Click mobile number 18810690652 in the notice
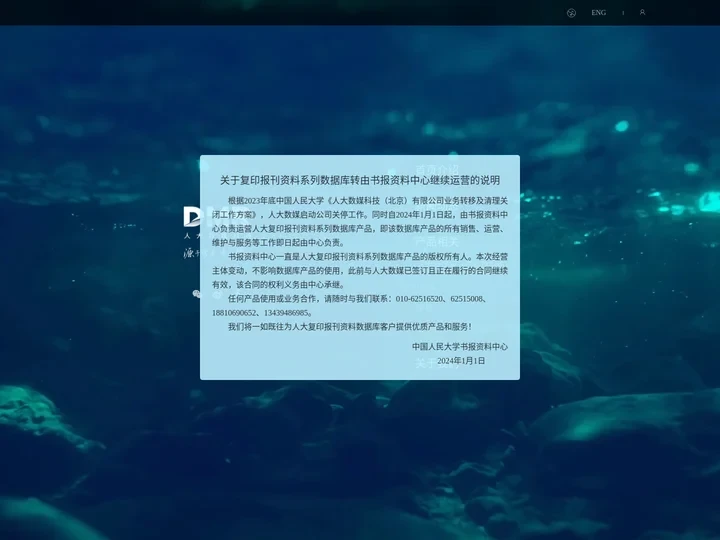This screenshot has width=720, height=540. click(234, 313)
